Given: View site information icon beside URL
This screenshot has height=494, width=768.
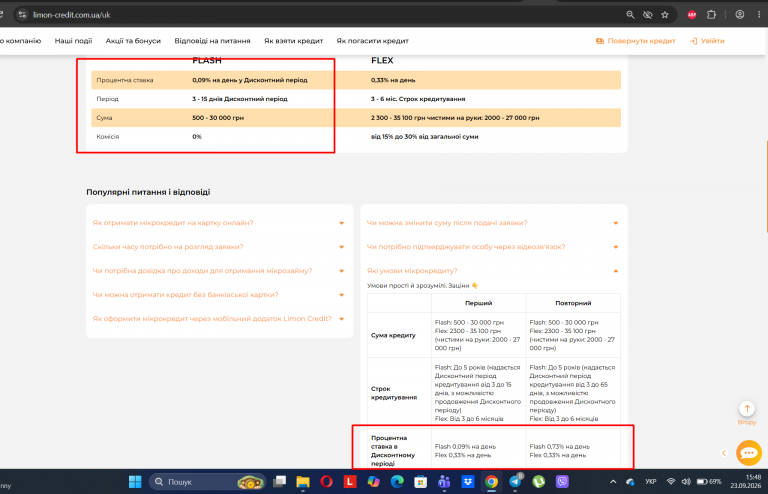Looking at the screenshot, I should click(22, 15).
